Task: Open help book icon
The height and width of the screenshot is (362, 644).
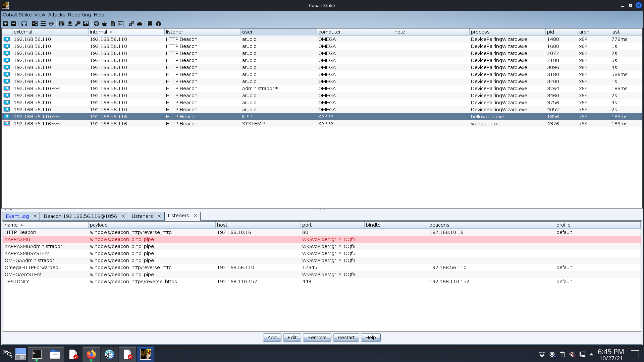Action: pos(150,23)
